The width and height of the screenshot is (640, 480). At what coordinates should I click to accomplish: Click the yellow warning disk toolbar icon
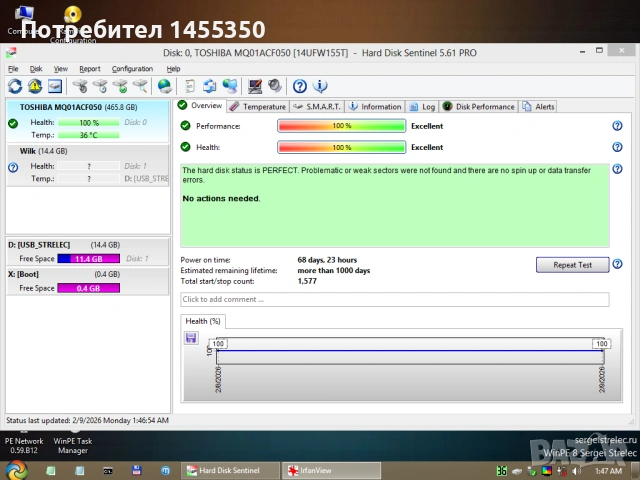[34, 86]
